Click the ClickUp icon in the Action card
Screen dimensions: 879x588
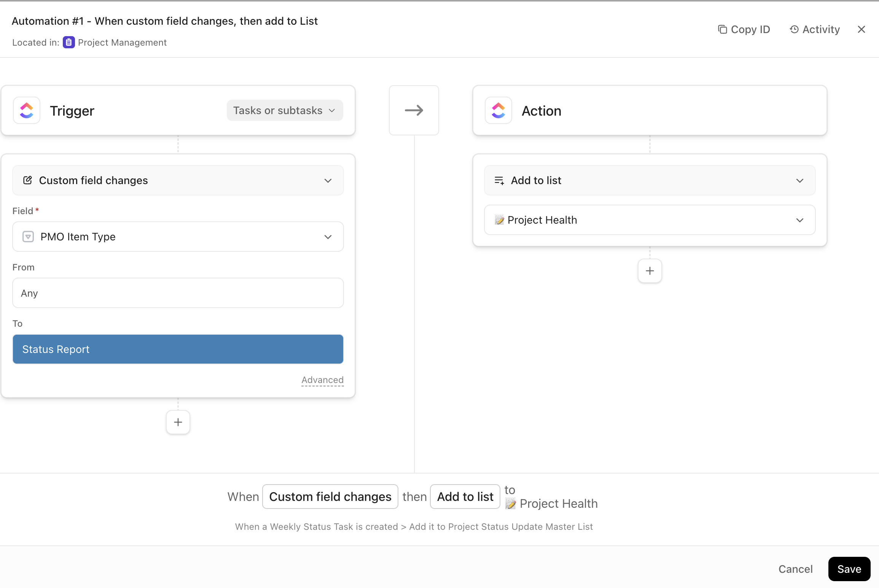pos(498,110)
